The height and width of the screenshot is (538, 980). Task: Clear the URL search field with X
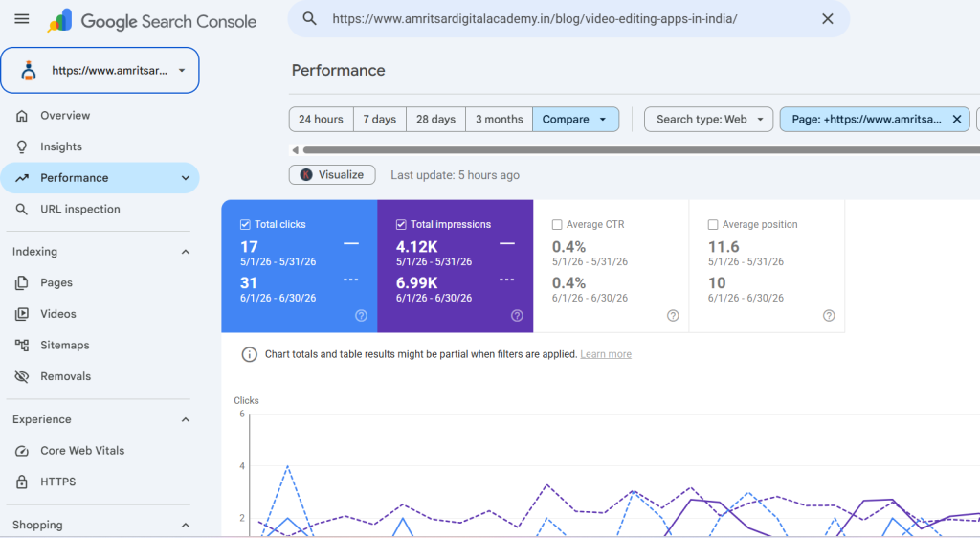click(828, 19)
